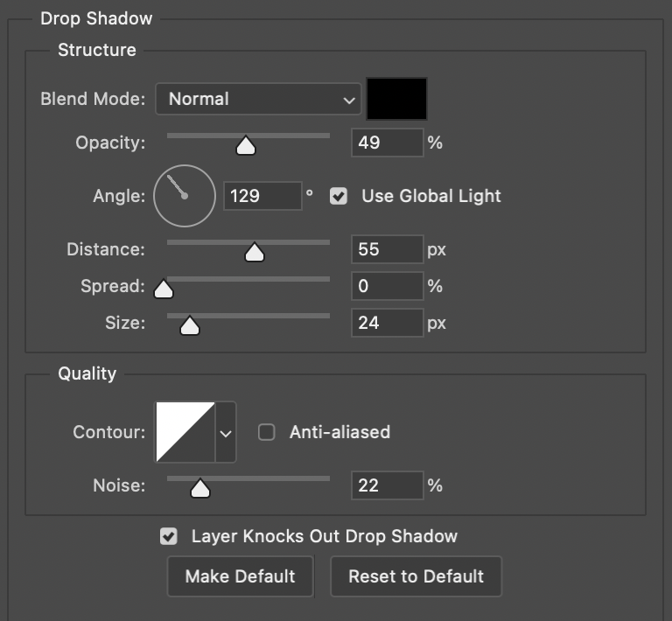
Task: Click the Reset to Default button
Action: point(416,576)
